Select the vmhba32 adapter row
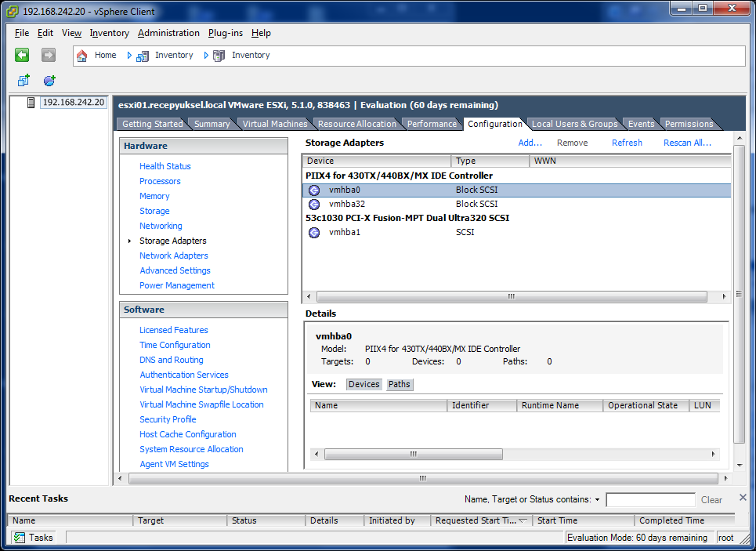The image size is (756, 551). click(516, 204)
